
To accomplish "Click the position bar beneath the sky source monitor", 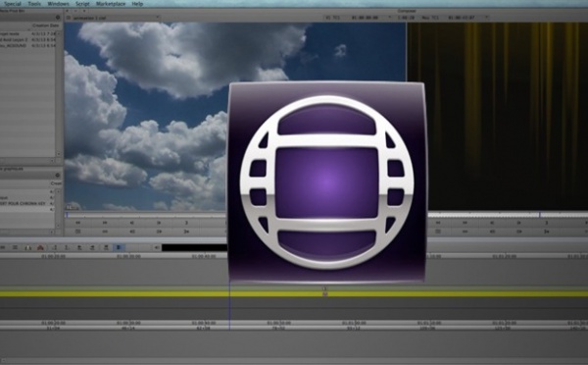I will (x=146, y=215).
